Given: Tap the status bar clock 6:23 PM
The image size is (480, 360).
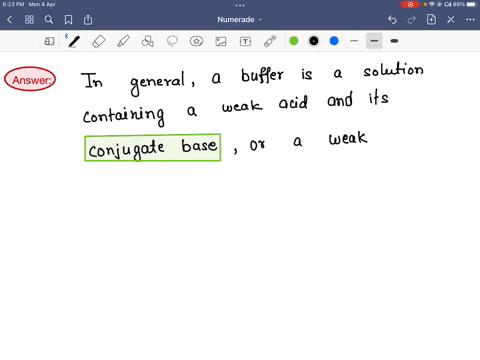Looking at the screenshot, I should [x=13, y=4].
